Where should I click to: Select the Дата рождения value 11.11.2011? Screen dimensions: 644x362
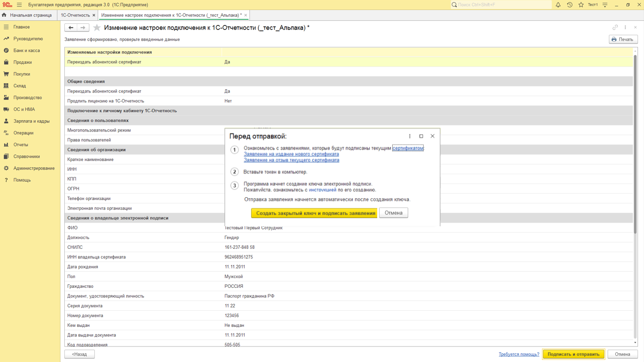pos(235,267)
